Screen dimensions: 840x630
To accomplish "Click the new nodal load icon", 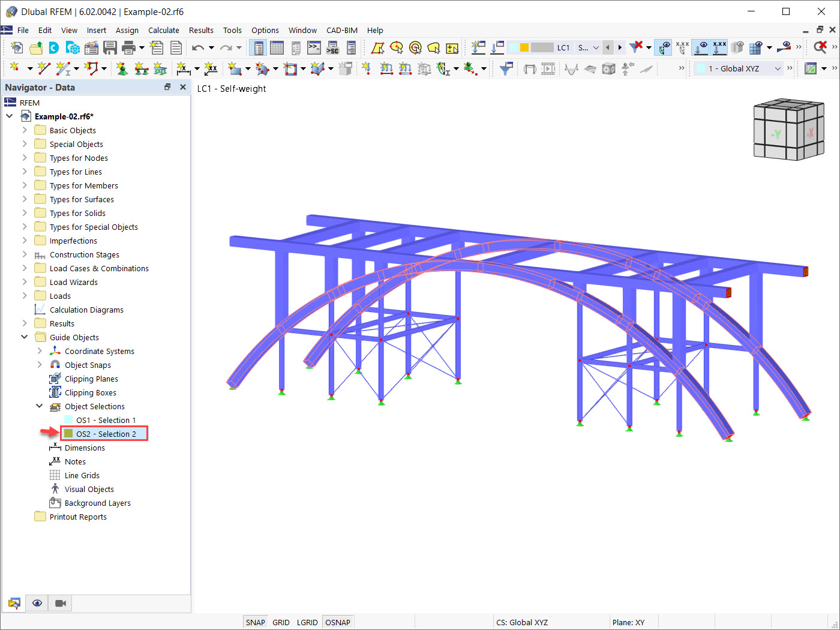I will point(367,69).
